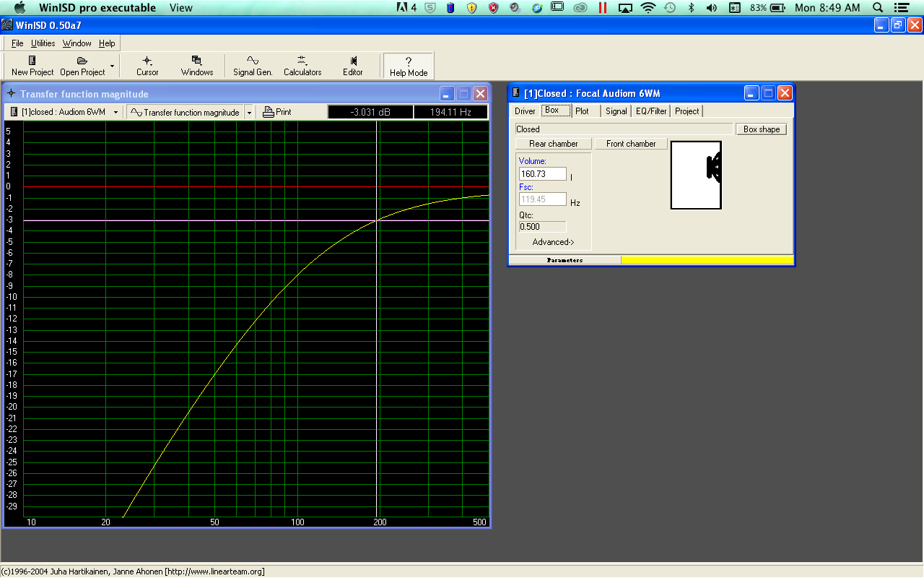The width and height of the screenshot is (924, 578).
Task: Click the -3.031 dB readout
Action: [x=370, y=112]
